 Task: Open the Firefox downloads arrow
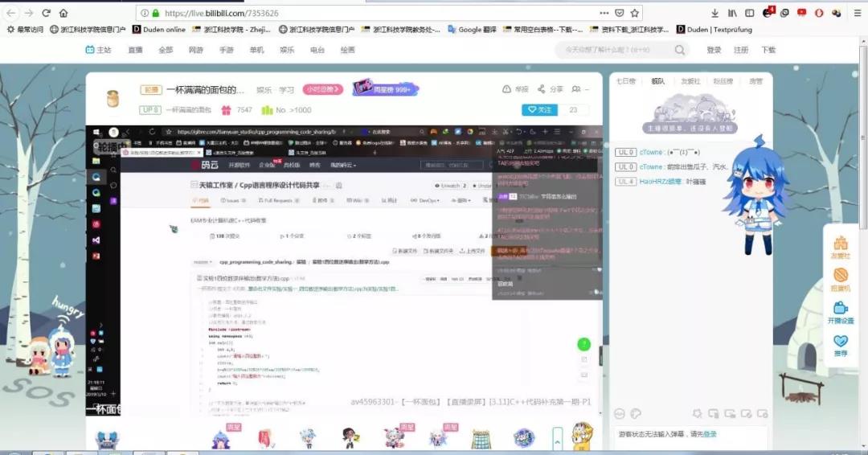714,13
